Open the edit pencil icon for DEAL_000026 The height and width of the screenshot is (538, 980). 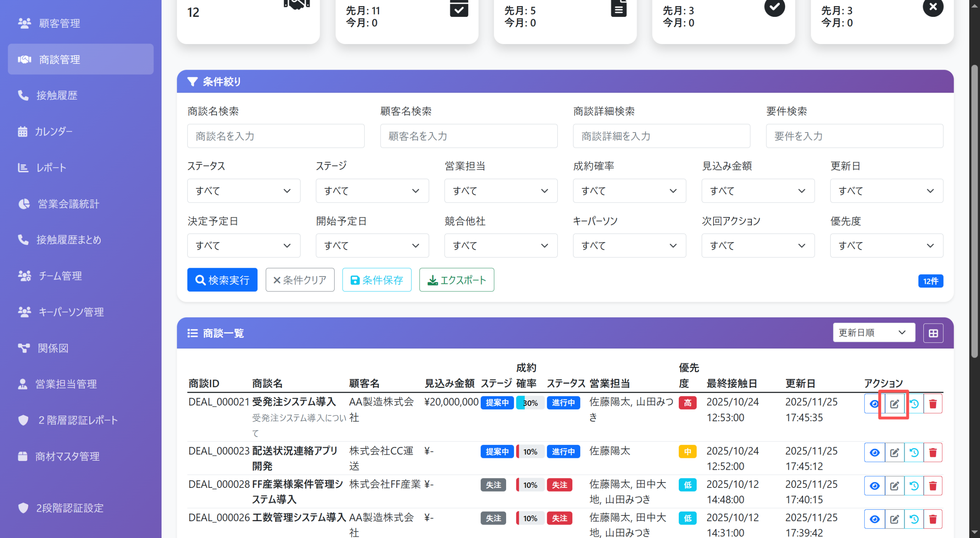pos(895,518)
